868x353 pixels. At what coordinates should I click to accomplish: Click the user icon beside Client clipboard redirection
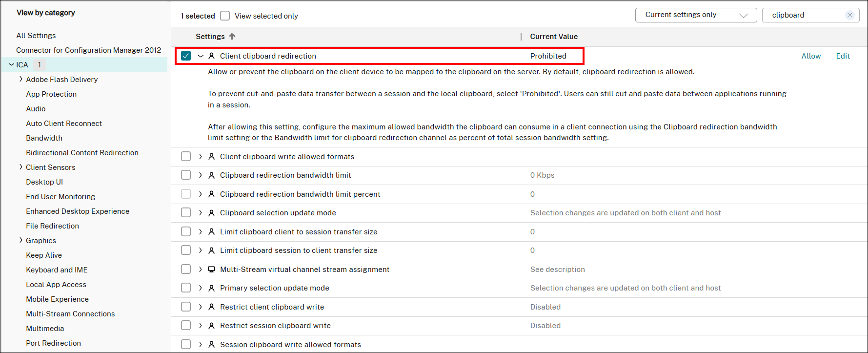pos(212,56)
